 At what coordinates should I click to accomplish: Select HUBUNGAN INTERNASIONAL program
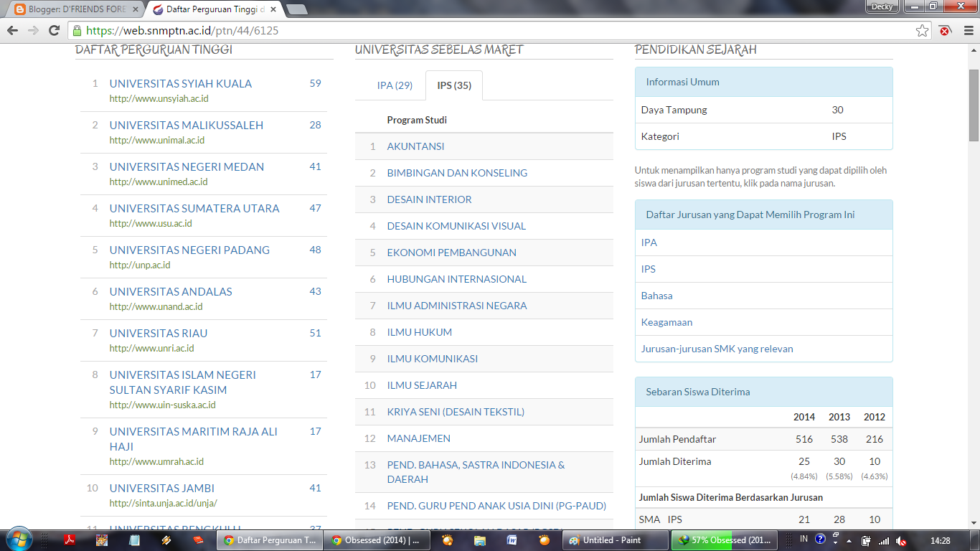tap(457, 279)
